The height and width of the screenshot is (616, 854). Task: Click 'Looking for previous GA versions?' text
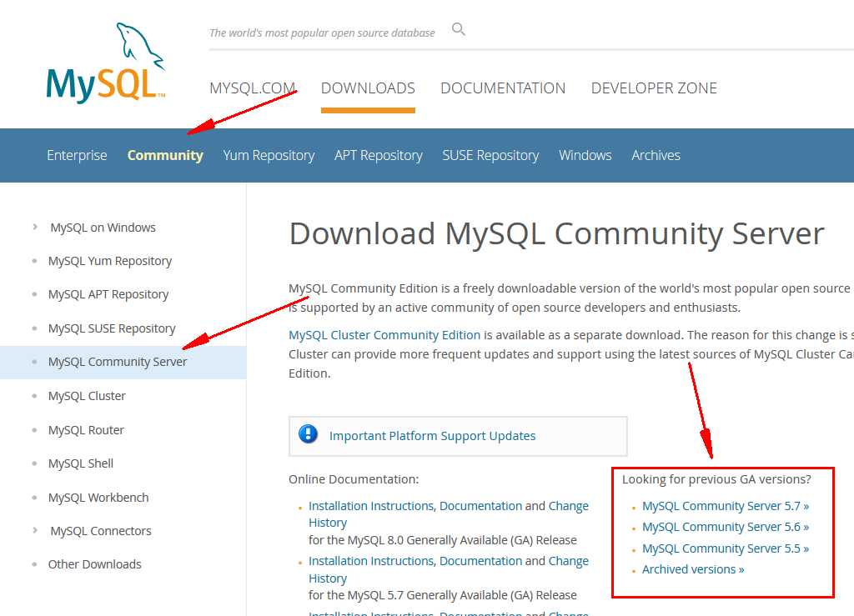coord(716,479)
